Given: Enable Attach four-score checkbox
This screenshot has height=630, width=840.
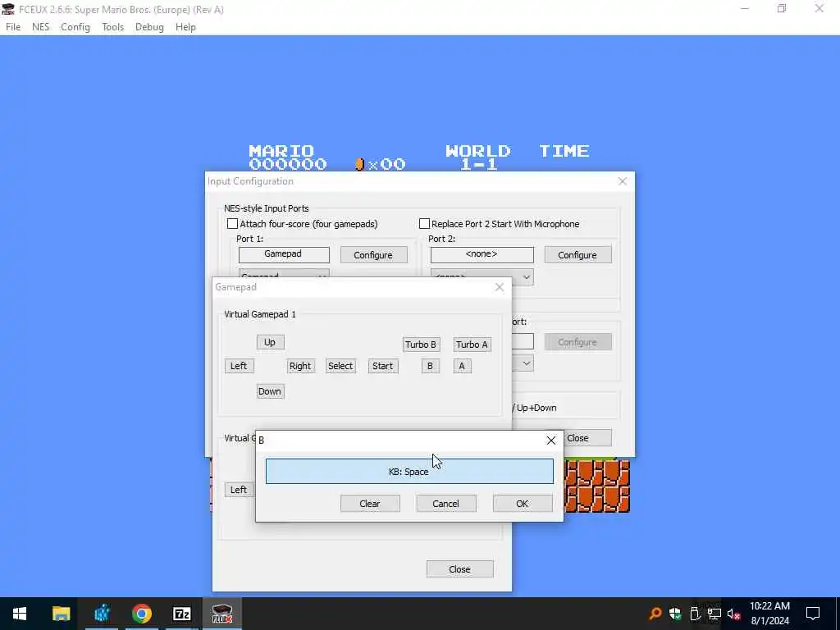Looking at the screenshot, I should click(x=232, y=223).
